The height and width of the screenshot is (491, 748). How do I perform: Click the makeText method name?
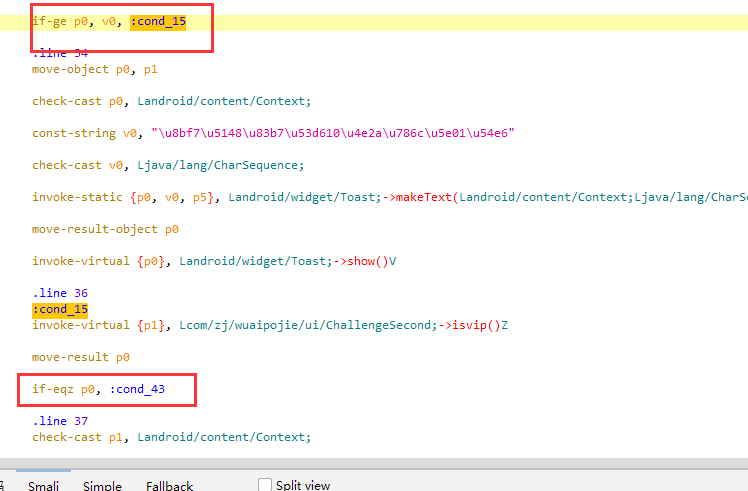click(x=424, y=197)
